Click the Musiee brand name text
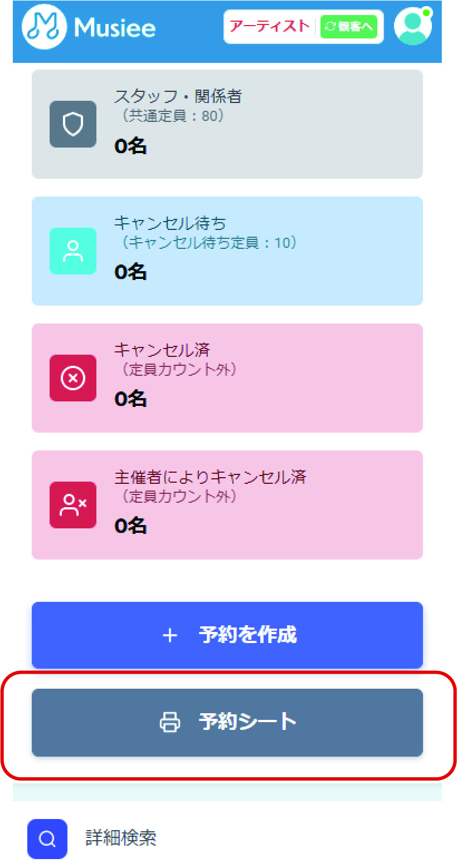Image resolution: width=457 pixels, height=868 pixels. point(115,28)
